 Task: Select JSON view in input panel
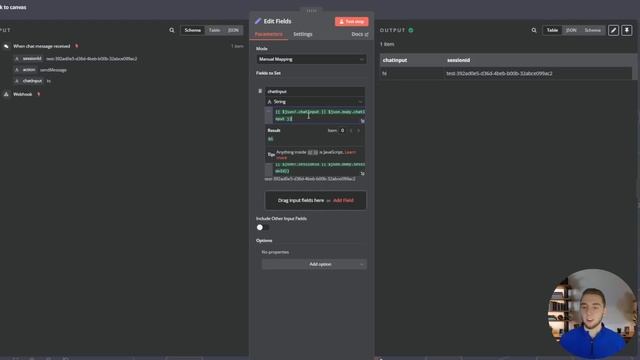coord(233,30)
